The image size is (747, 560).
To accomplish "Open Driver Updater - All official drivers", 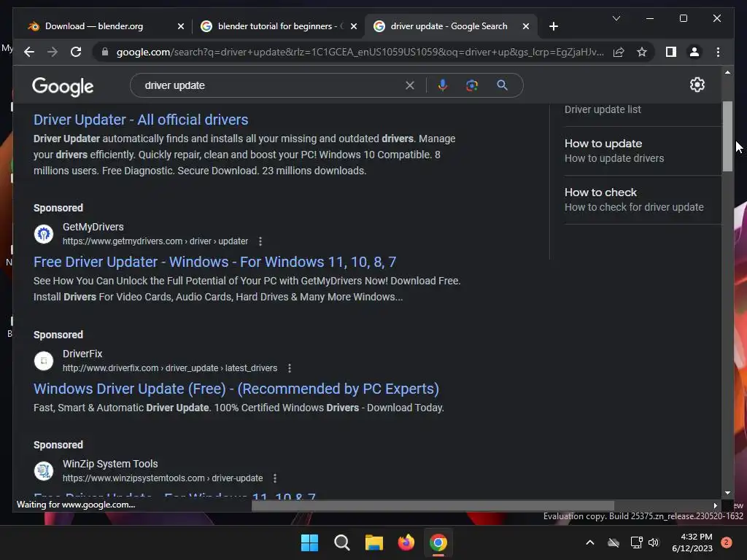I will click(141, 120).
